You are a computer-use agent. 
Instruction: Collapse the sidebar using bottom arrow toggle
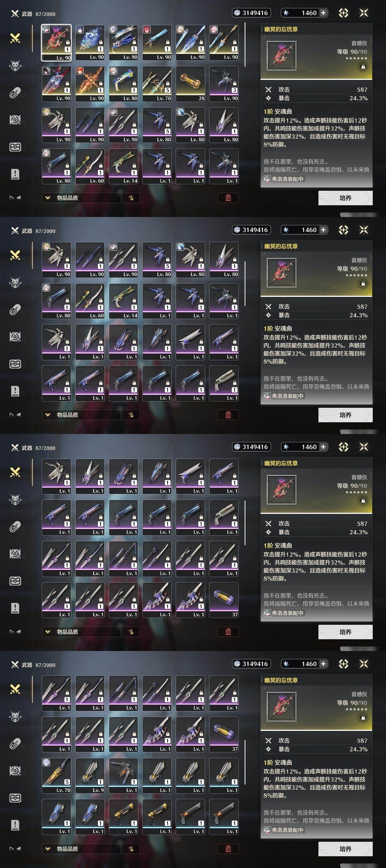point(15,198)
